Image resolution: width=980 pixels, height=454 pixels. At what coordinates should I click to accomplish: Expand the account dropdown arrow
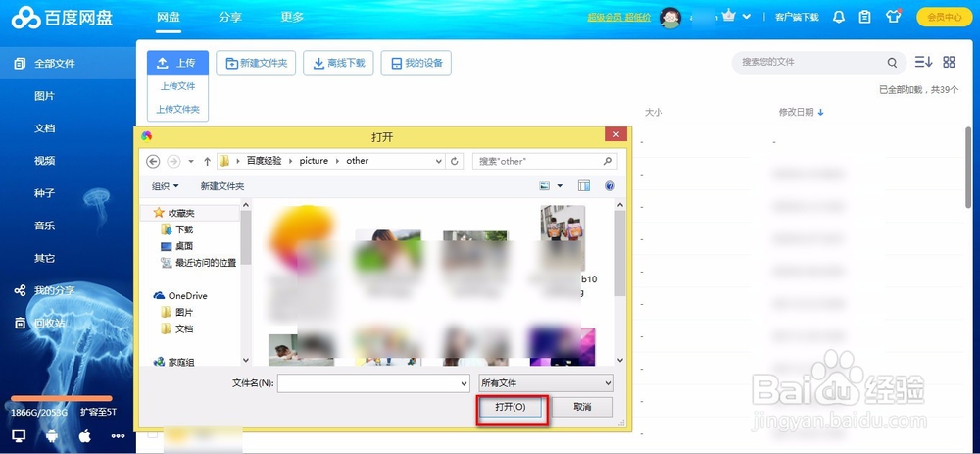point(746,17)
